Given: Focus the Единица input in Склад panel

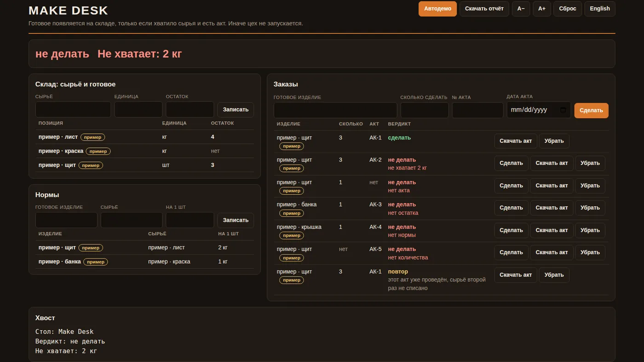Looking at the screenshot, I should click(x=138, y=109).
